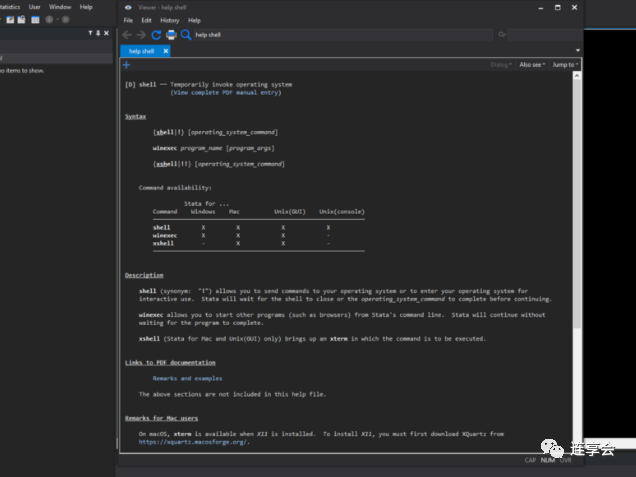Click the find text field in Viewer toolbar
636x477 pixels.
point(544,35)
